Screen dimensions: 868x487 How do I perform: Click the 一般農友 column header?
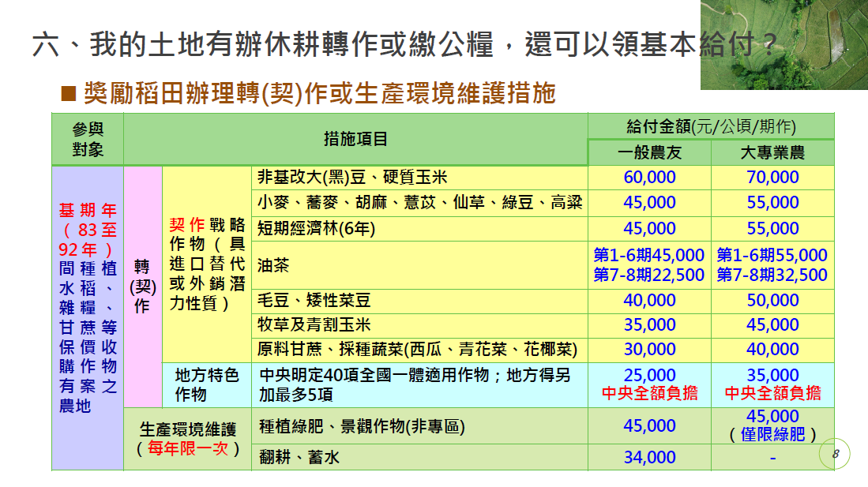(x=649, y=153)
